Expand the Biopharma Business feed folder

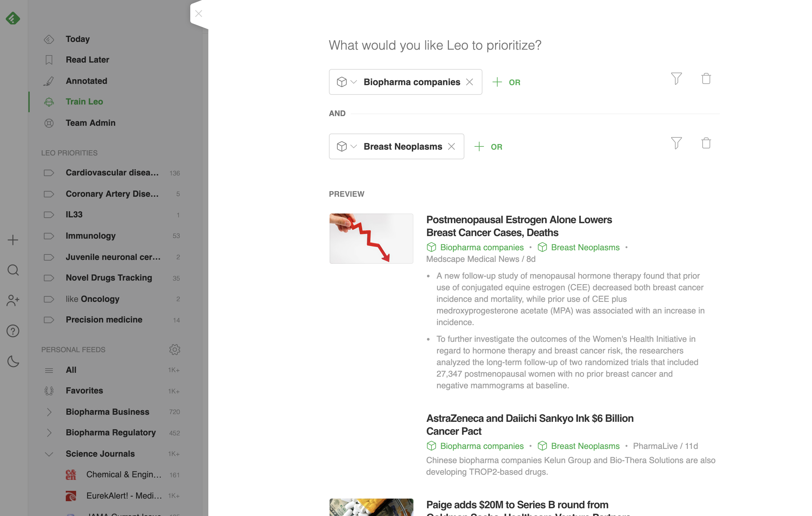pyautogui.click(x=49, y=412)
